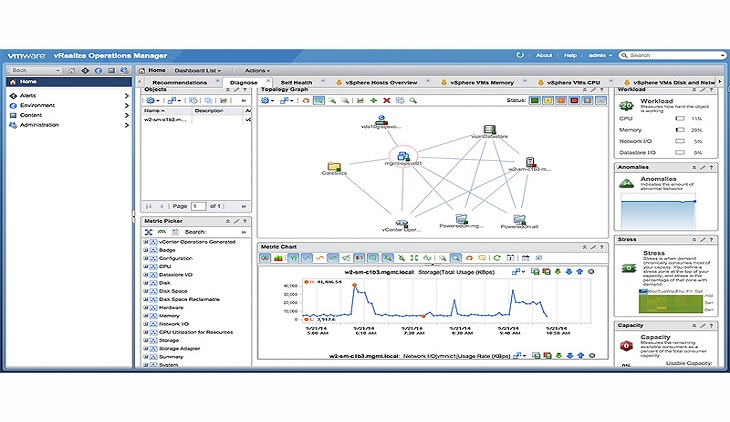Open the gear dropdown in the Objects toolbar
This screenshot has height=422, width=730.
click(152, 101)
